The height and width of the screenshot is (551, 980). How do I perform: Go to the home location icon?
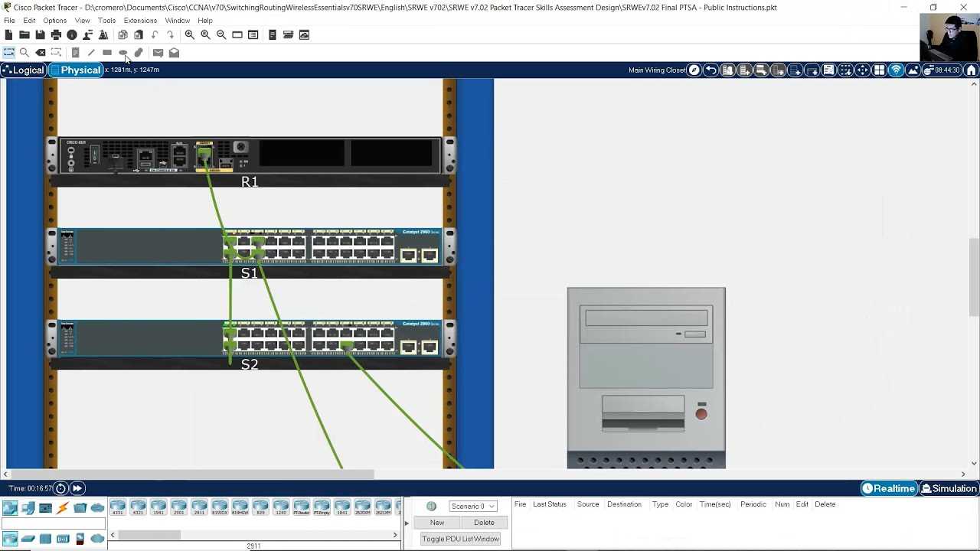coord(972,70)
